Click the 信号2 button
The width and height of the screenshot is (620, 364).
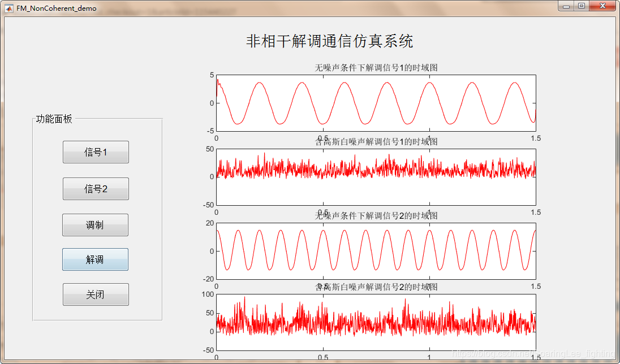pyautogui.click(x=96, y=189)
